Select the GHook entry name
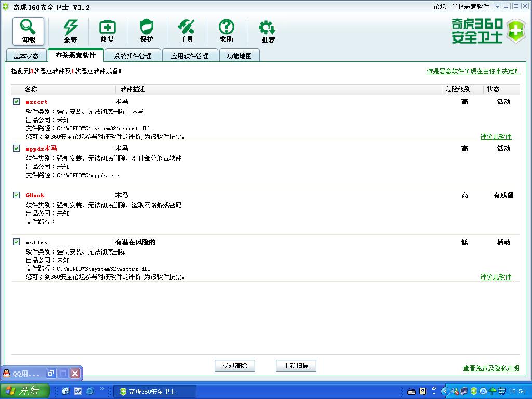The image size is (532, 399). point(35,195)
